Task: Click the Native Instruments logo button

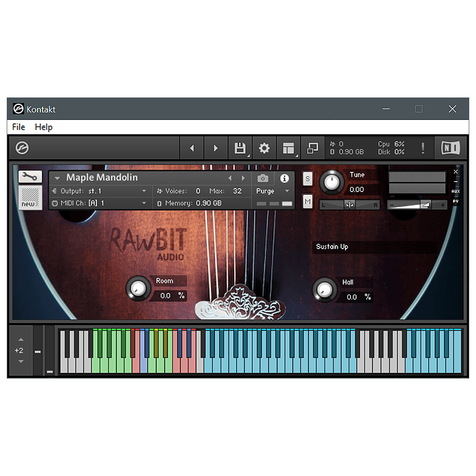Action: pos(450,147)
